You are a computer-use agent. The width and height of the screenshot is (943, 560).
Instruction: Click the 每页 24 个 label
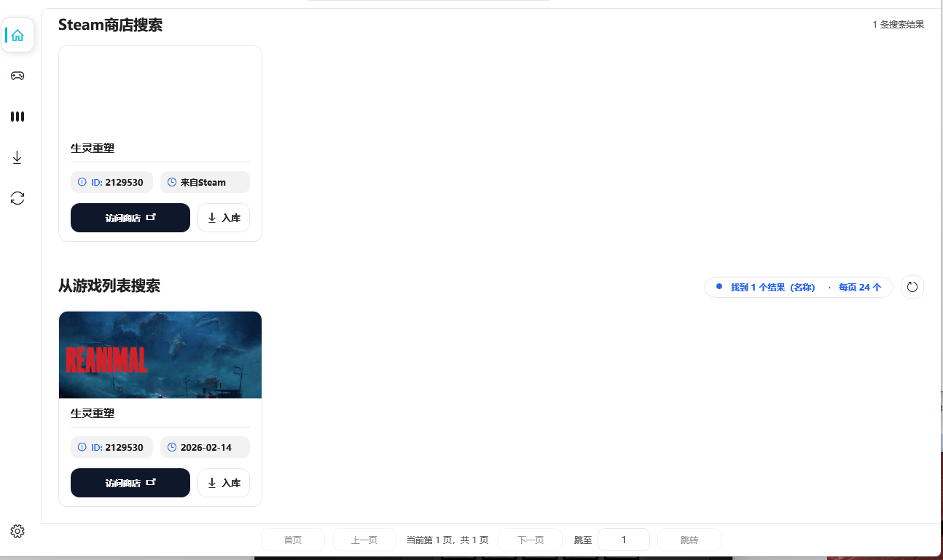tap(860, 288)
